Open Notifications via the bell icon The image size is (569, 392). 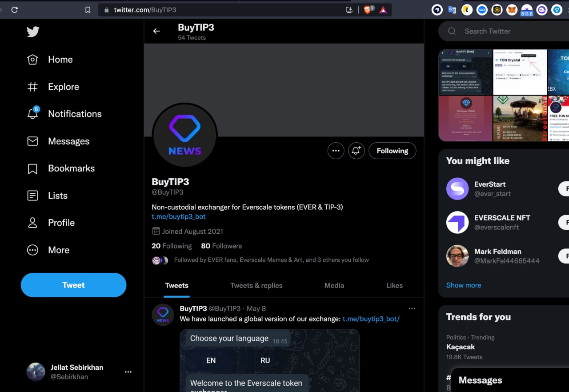32,114
